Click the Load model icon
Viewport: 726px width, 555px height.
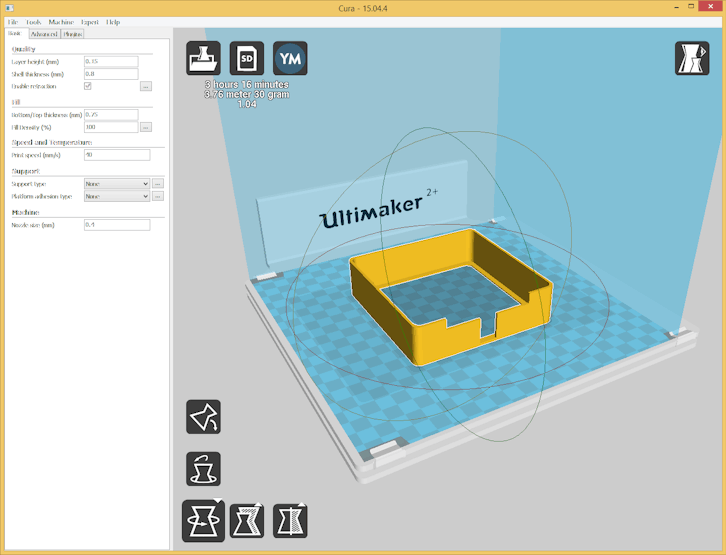[x=203, y=58]
